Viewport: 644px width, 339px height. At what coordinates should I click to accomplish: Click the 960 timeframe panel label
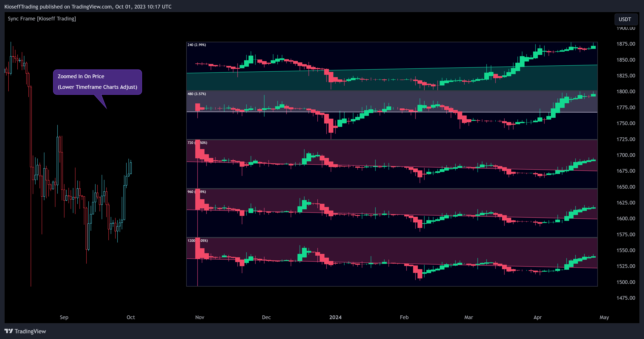197,192
